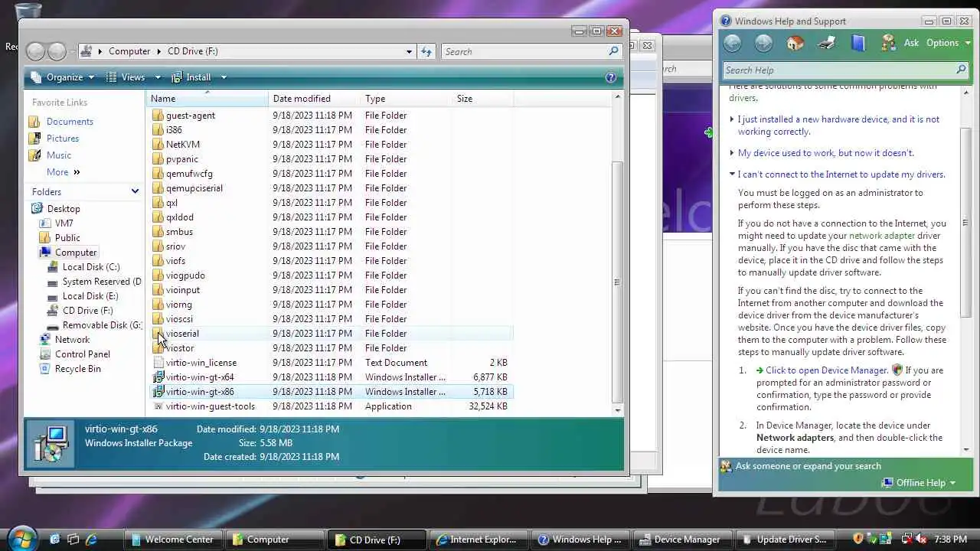
Task: Click the Print icon in Help window
Action: (x=827, y=44)
